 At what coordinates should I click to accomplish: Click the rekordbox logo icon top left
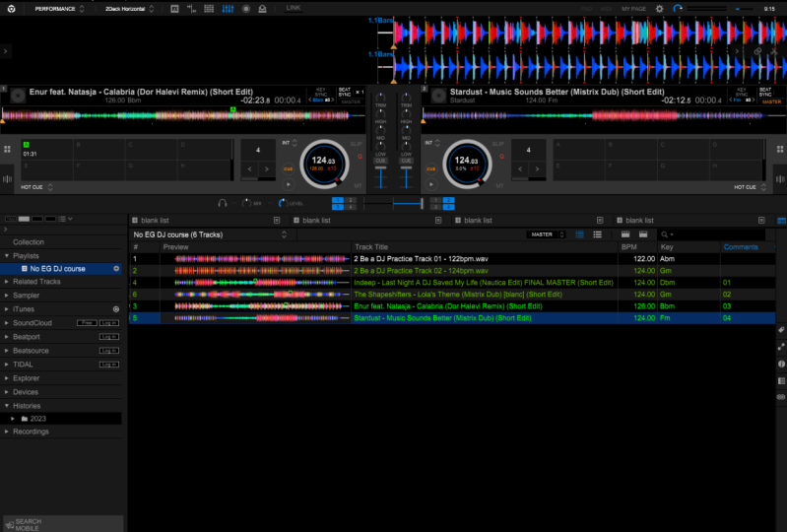[11, 9]
